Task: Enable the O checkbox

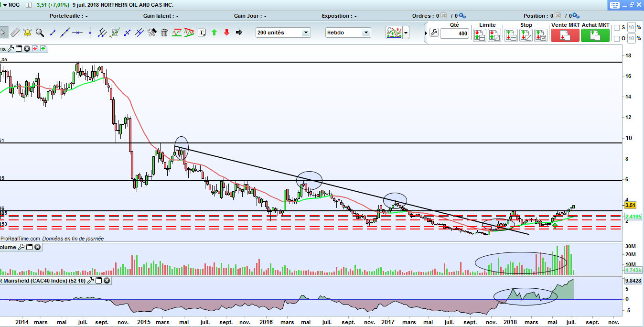Action: click(x=617, y=39)
